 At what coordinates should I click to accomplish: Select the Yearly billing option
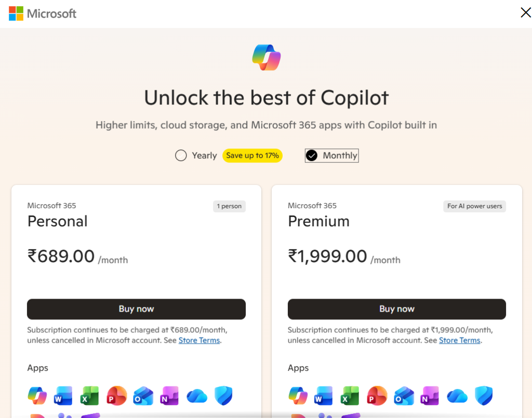pos(181,155)
